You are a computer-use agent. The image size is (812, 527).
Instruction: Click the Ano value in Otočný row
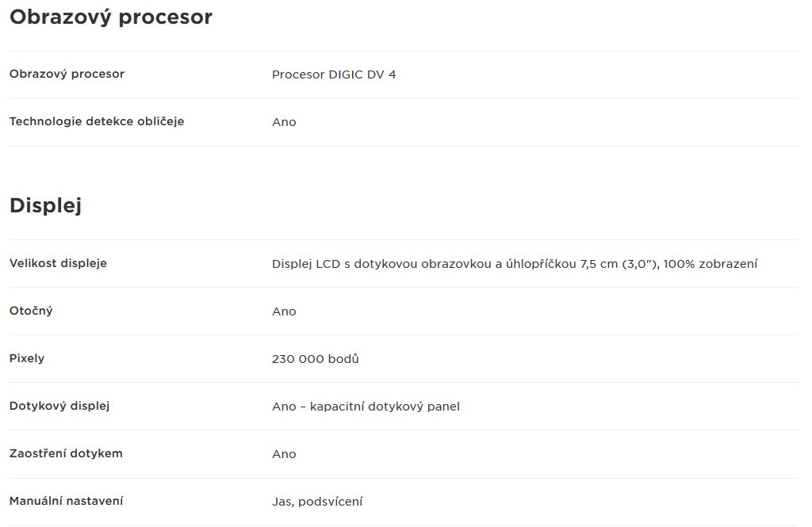point(285,311)
